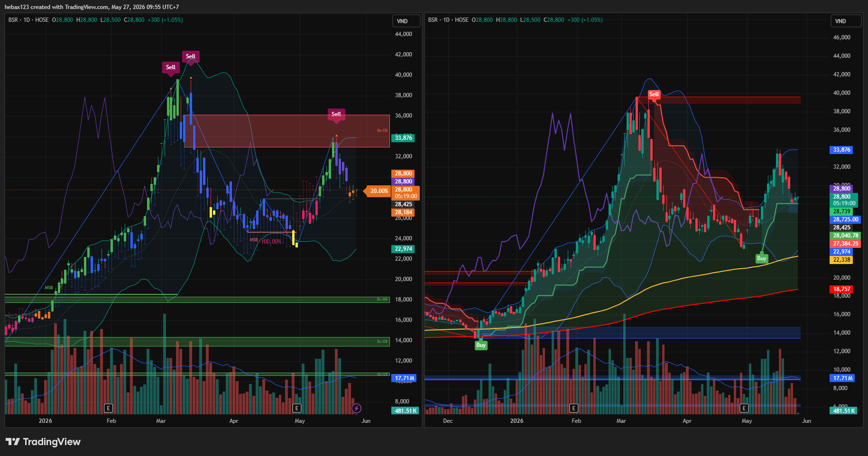Select the red 18,757 price label

[842, 289]
